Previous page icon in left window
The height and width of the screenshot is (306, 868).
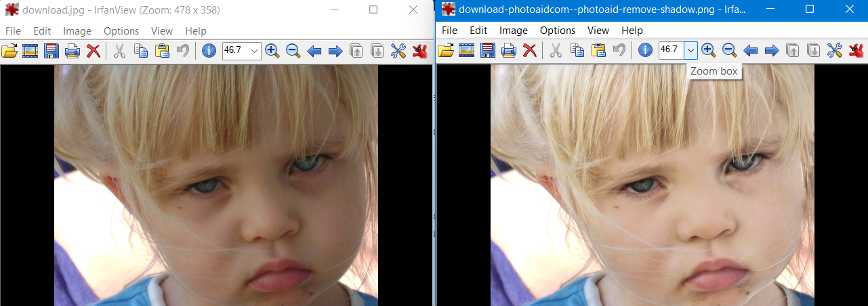[356, 51]
